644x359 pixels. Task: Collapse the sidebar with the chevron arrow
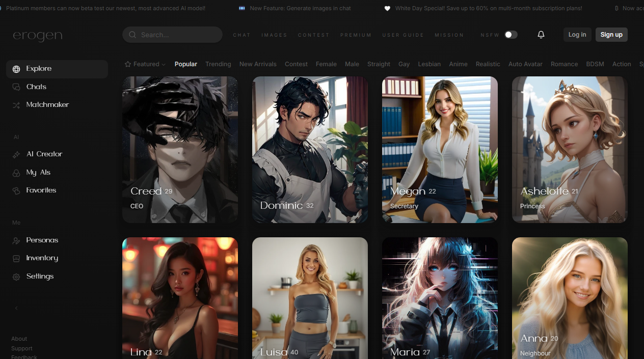[x=16, y=308]
